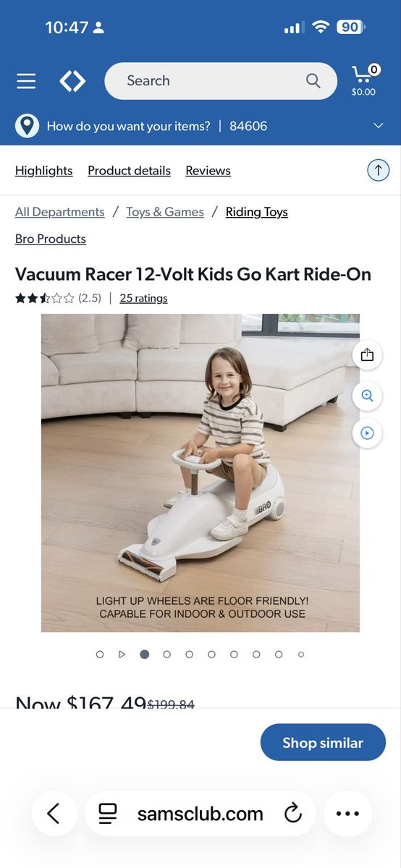Open the Toys & Games breadcrumb

tap(165, 212)
